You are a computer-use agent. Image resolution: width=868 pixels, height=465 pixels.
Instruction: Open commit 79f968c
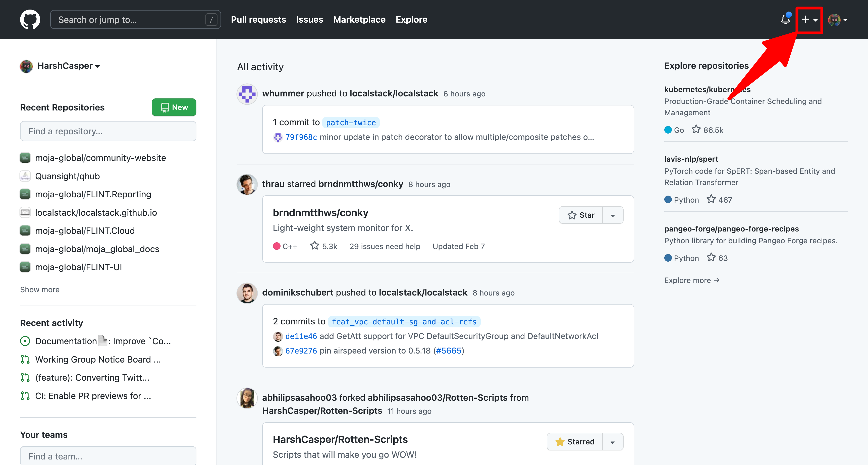pos(301,137)
